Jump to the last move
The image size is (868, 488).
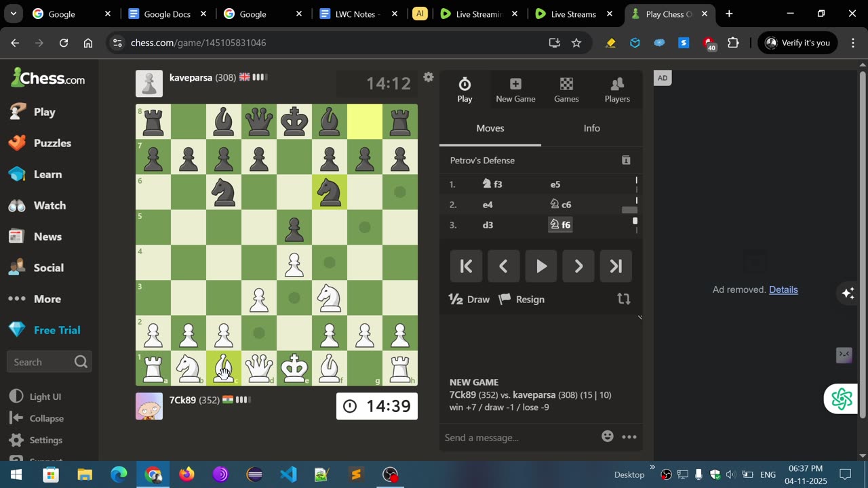coord(616,266)
